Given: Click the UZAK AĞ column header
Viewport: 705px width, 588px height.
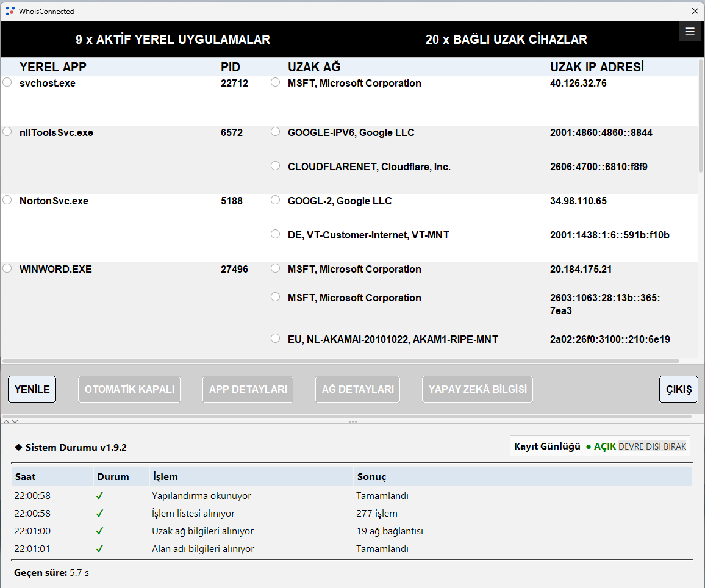Looking at the screenshot, I should pyautogui.click(x=314, y=67).
